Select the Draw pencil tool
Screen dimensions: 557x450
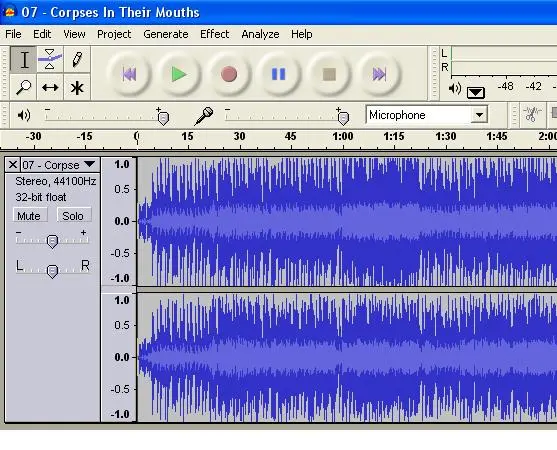pyautogui.click(x=77, y=59)
